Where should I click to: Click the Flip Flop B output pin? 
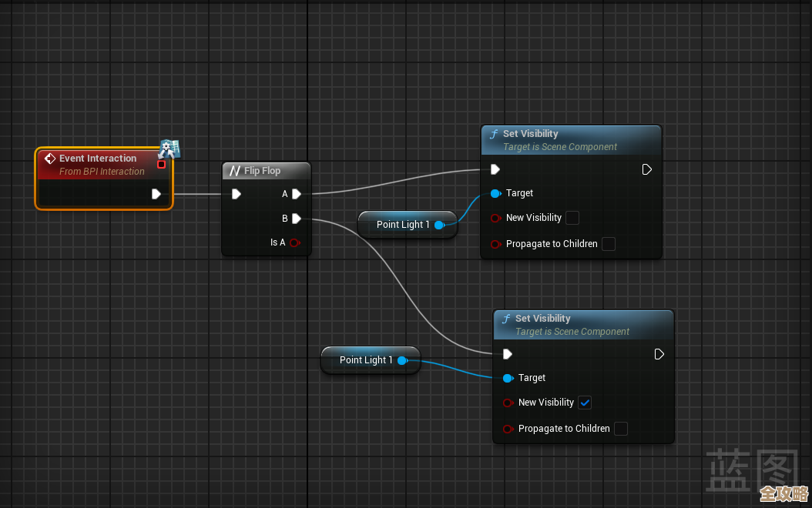coord(297,219)
